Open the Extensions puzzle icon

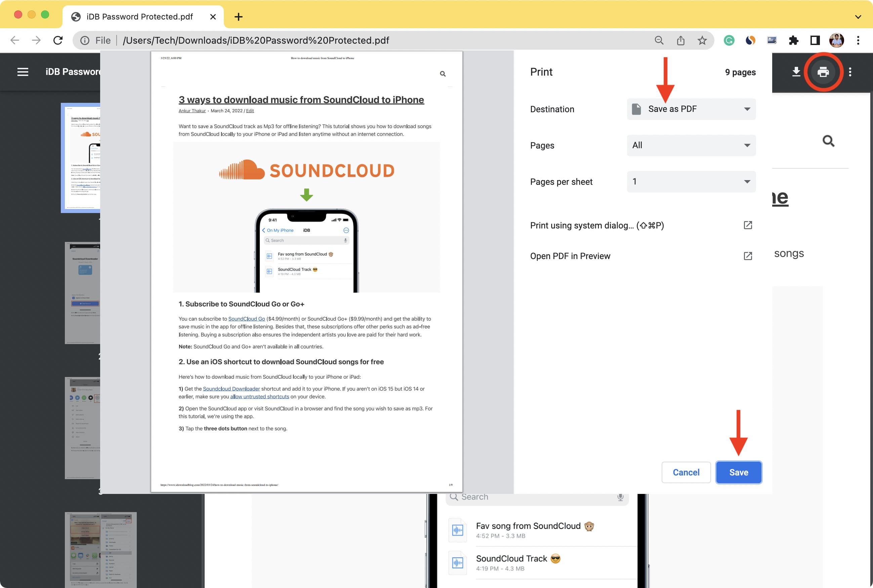coord(793,40)
